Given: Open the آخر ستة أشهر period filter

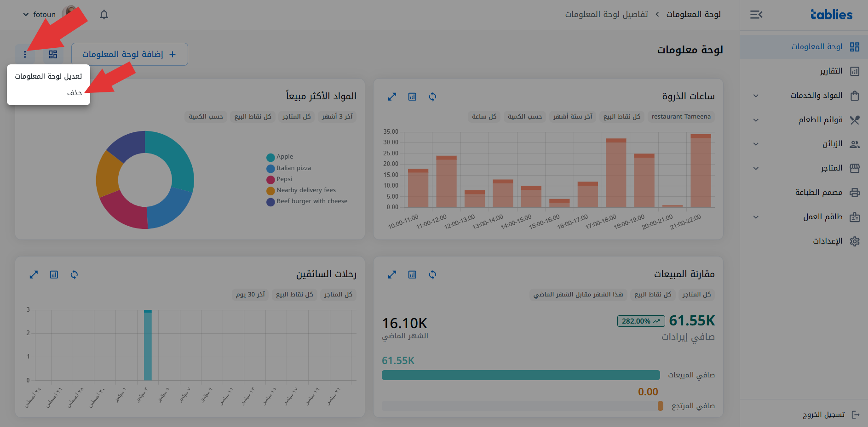Looking at the screenshot, I should point(573,117).
